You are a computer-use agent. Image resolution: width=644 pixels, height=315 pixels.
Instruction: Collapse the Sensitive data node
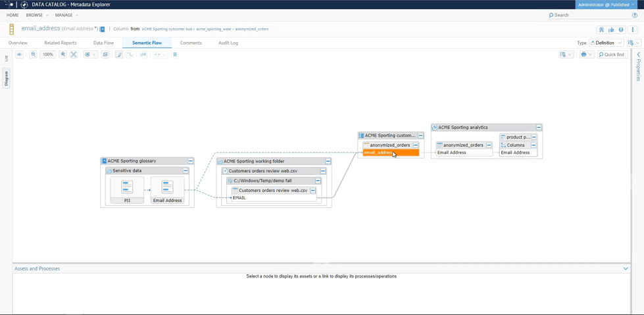186,170
